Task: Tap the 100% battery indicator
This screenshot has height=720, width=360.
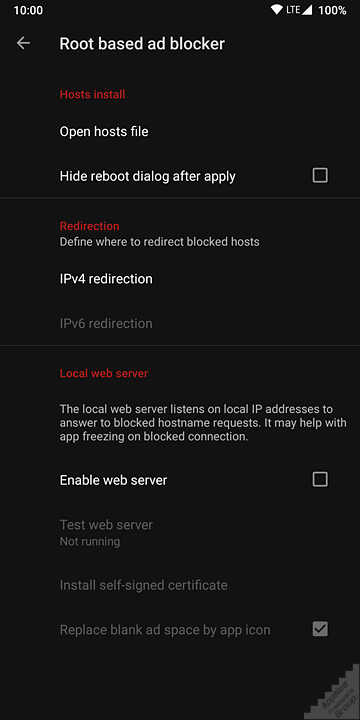Action: [x=332, y=10]
